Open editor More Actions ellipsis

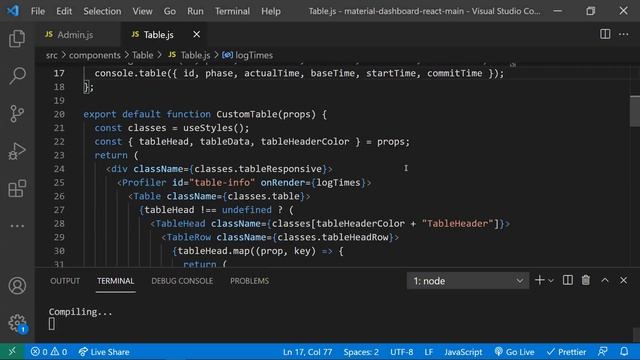[624, 34]
